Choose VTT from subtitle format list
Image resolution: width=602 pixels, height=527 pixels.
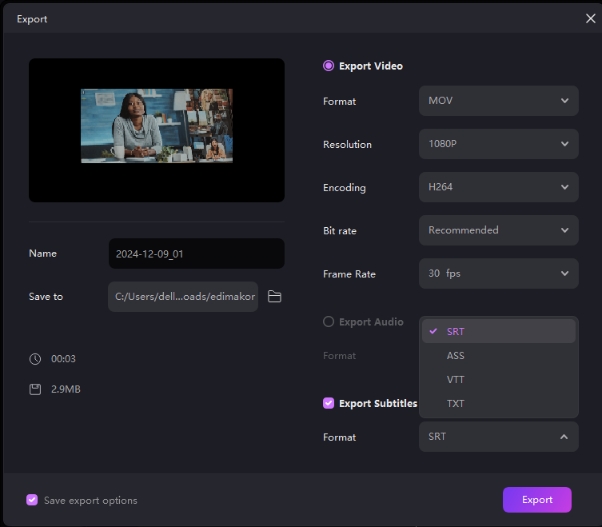point(456,380)
